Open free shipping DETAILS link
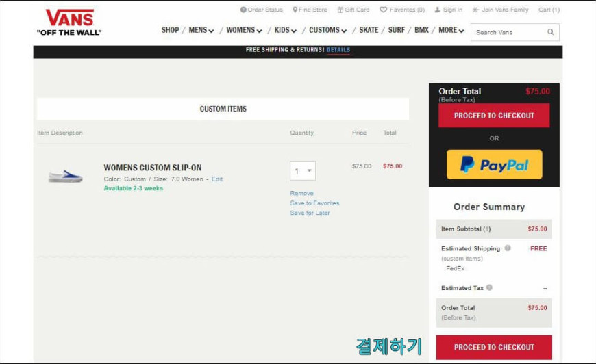The image size is (596, 364). [338, 50]
